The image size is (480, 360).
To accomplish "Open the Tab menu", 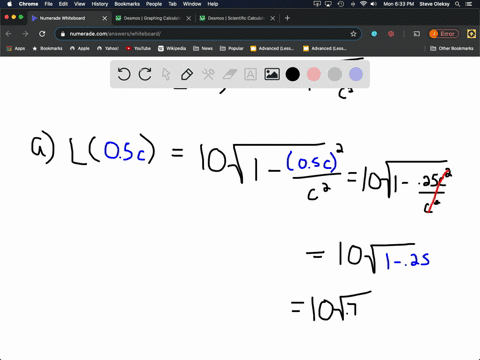I will click(172, 4).
